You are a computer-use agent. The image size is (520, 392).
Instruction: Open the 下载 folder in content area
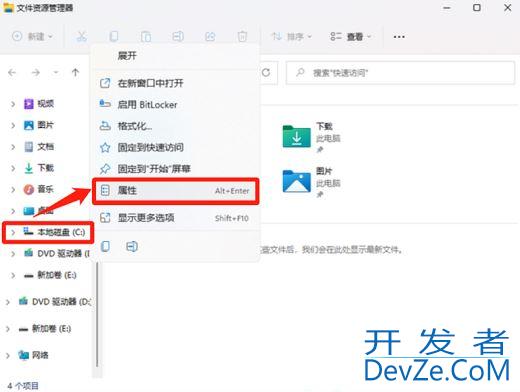pos(311,137)
